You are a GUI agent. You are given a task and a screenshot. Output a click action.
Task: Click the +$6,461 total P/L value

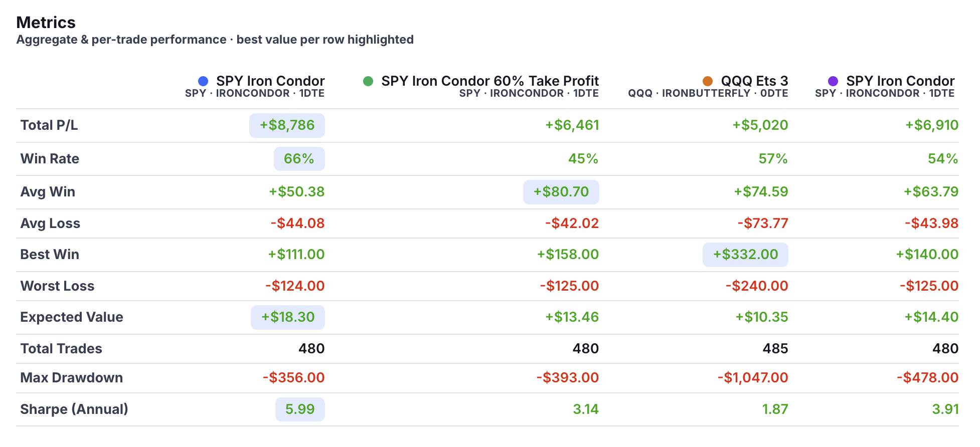(x=572, y=125)
